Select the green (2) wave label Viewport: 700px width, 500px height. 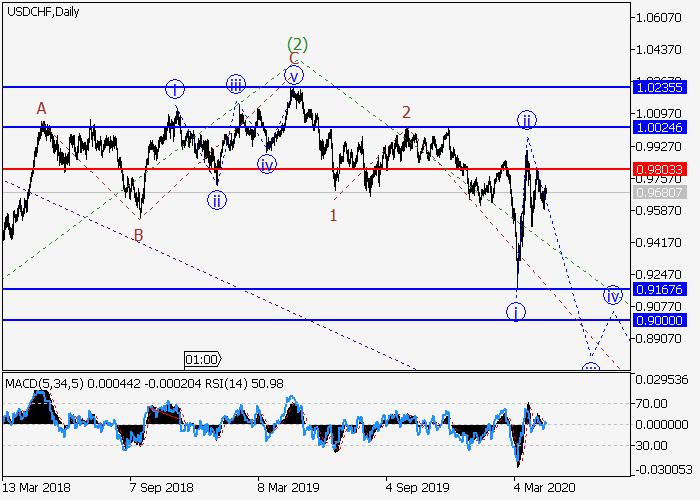[297, 44]
